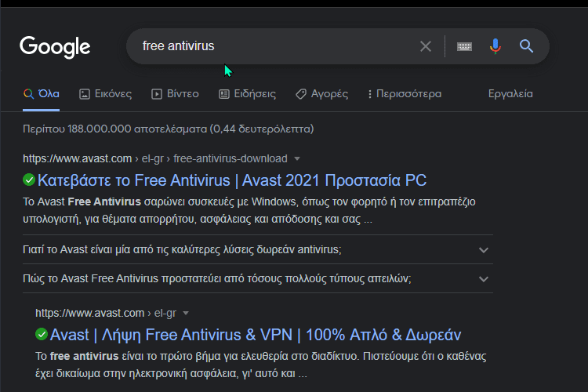Click the newspaper icon beside Ειδήσεις

(x=224, y=94)
